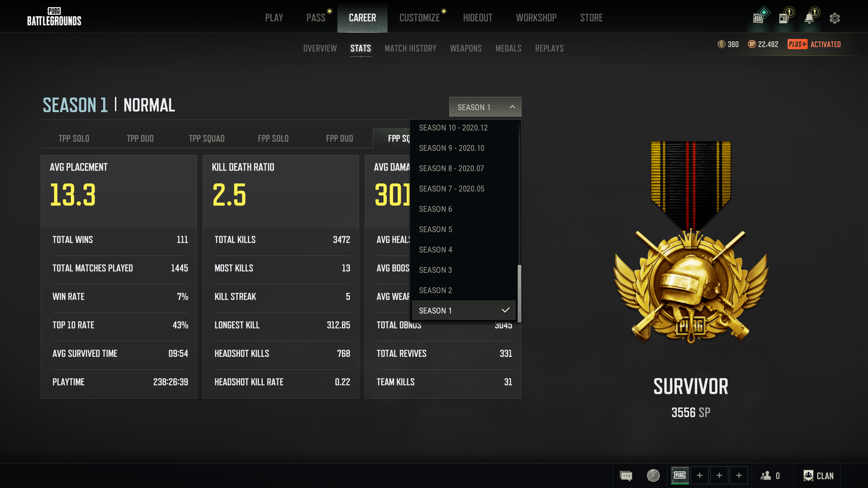This screenshot has width=868, height=488.
Task: Select Season 4 from list
Action: [464, 250]
